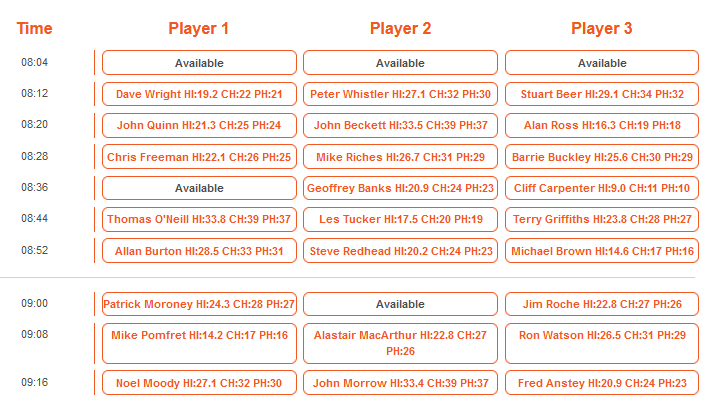This screenshot has height=404, width=724.
Task: Open Thomas O'Neill's 08:44 entry
Action: (199, 219)
